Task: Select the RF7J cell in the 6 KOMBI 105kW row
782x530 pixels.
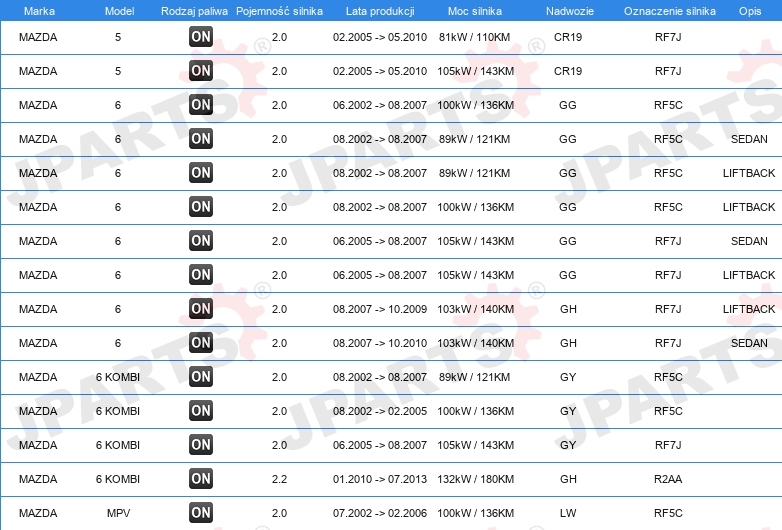Action: [668, 445]
